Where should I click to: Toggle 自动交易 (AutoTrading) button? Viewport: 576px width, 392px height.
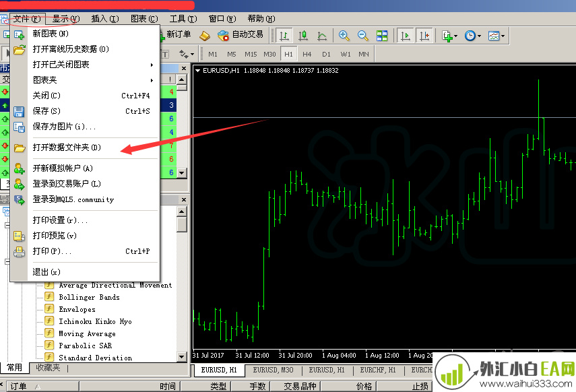pos(241,34)
